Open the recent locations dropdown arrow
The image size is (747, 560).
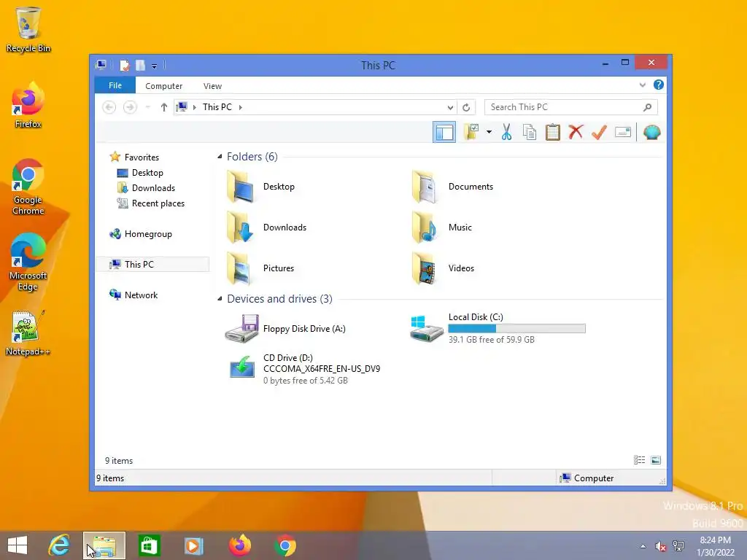(147, 107)
